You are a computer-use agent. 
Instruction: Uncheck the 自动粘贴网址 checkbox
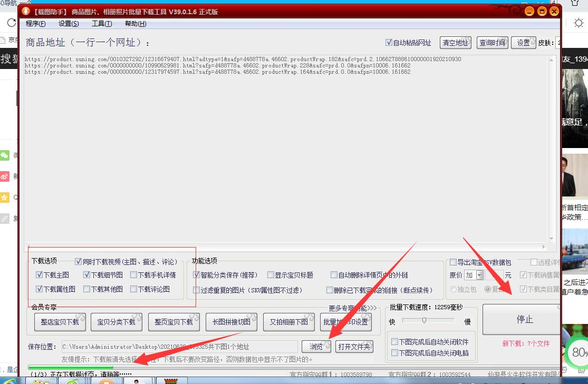389,43
